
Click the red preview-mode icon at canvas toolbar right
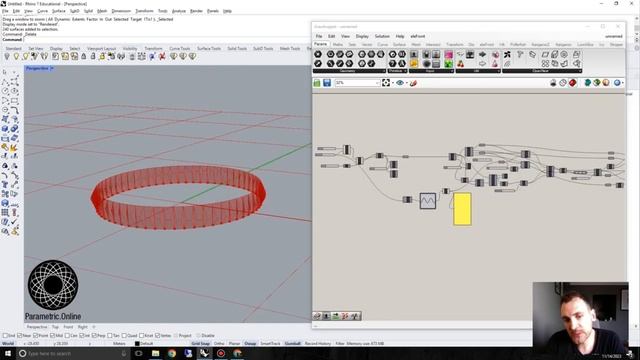(573, 83)
